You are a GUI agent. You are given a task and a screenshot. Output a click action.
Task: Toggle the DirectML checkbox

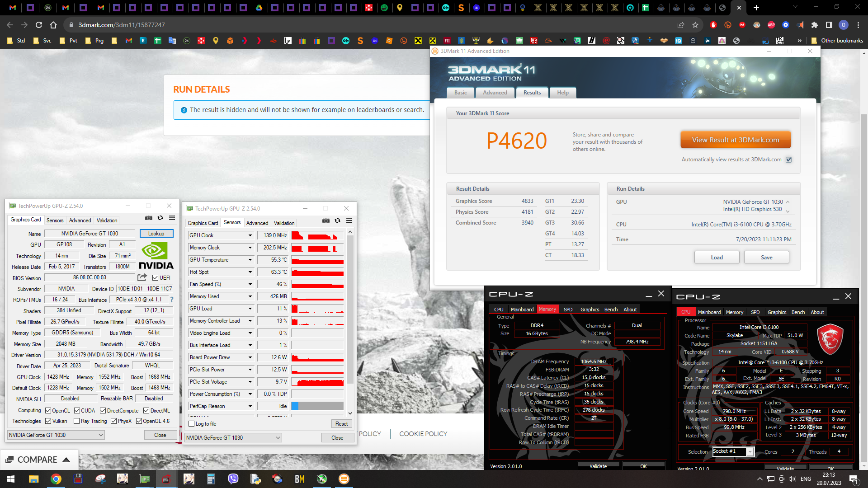(146, 411)
